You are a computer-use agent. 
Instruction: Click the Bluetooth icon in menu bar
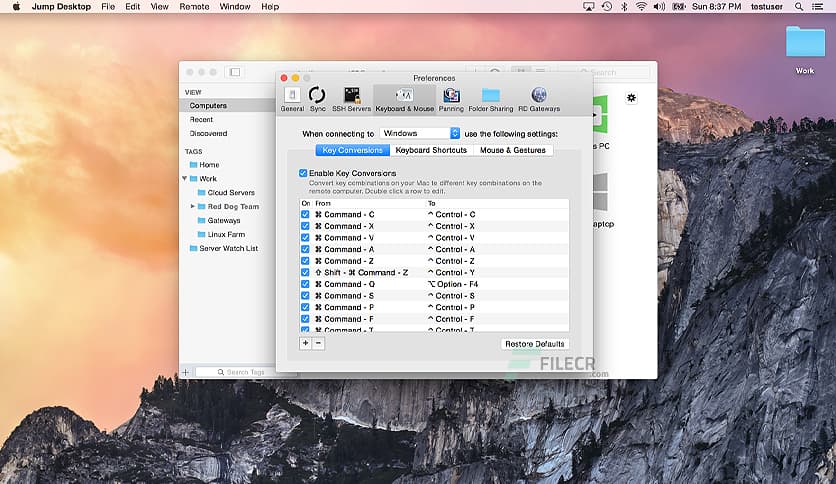click(624, 6)
